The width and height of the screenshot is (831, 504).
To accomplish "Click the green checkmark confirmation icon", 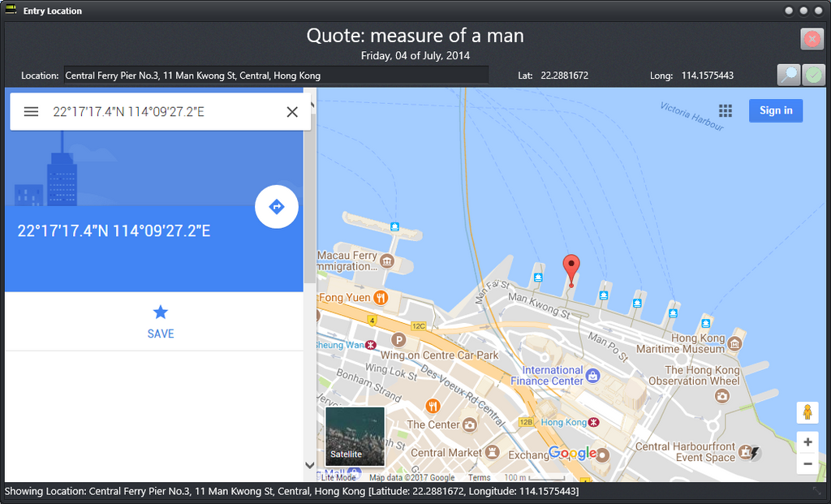I will [812, 74].
